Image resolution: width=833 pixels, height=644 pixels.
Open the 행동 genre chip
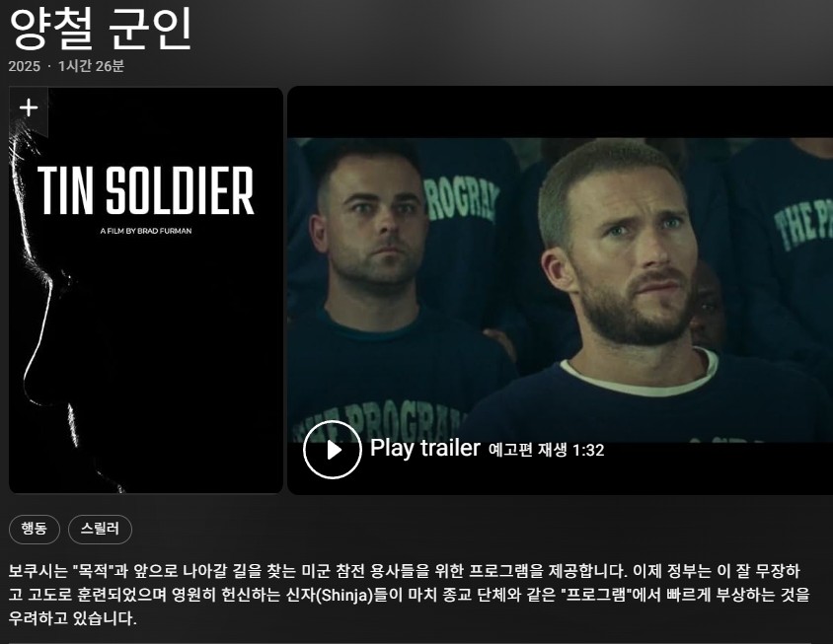(34, 529)
